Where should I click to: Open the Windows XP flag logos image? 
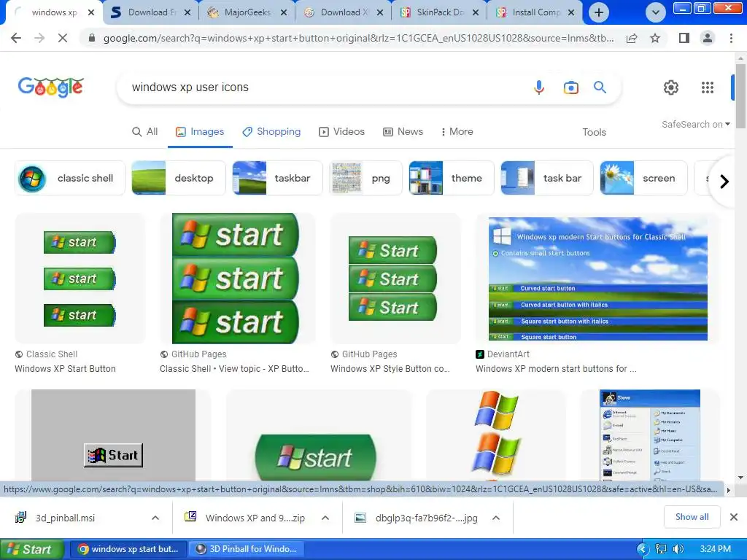pyautogui.click(x=495, y=435)
